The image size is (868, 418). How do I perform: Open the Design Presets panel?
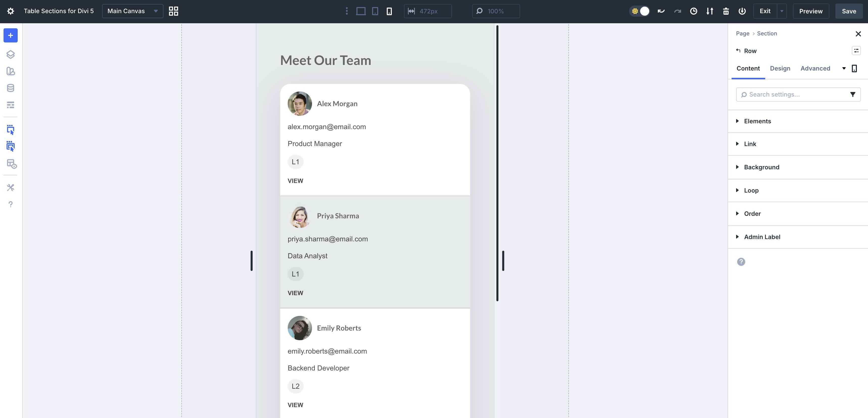(10, 71)
